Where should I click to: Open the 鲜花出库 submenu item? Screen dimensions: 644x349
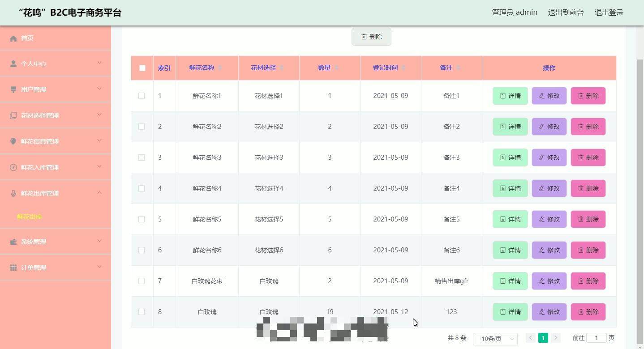(30, 217)
